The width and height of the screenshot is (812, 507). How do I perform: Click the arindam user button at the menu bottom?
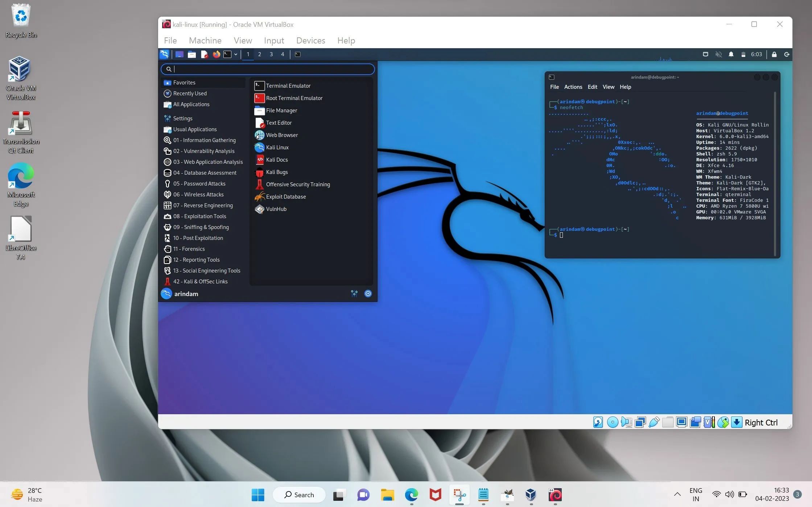186,294
